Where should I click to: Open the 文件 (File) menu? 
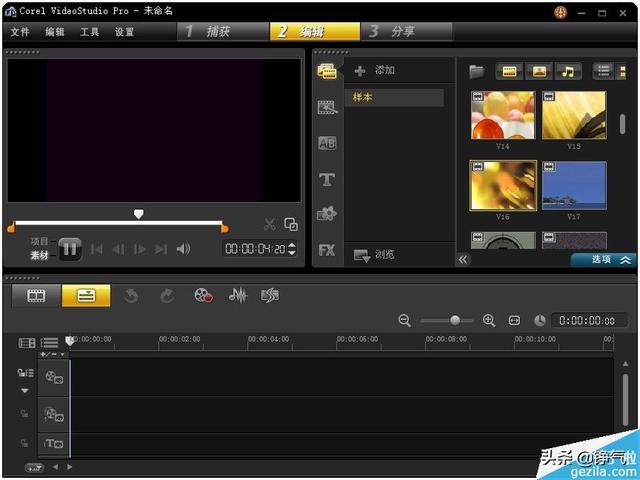tap(20, 32)
